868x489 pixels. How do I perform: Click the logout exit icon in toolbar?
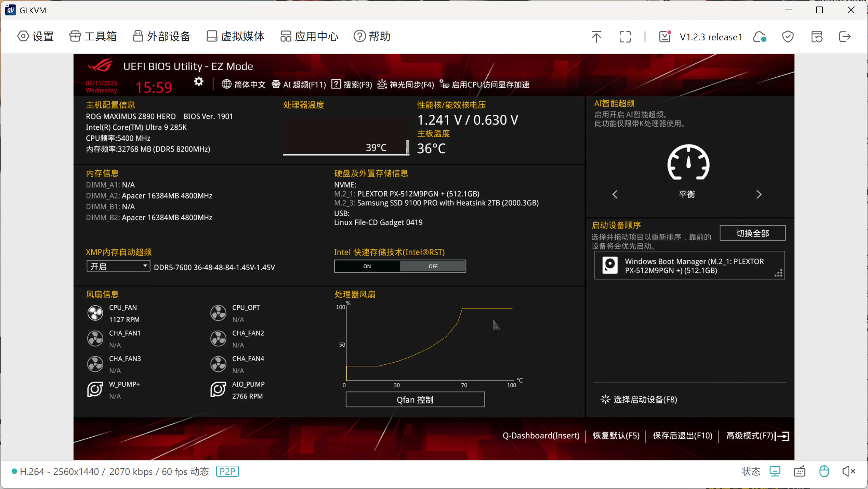[x=844, y=37]
